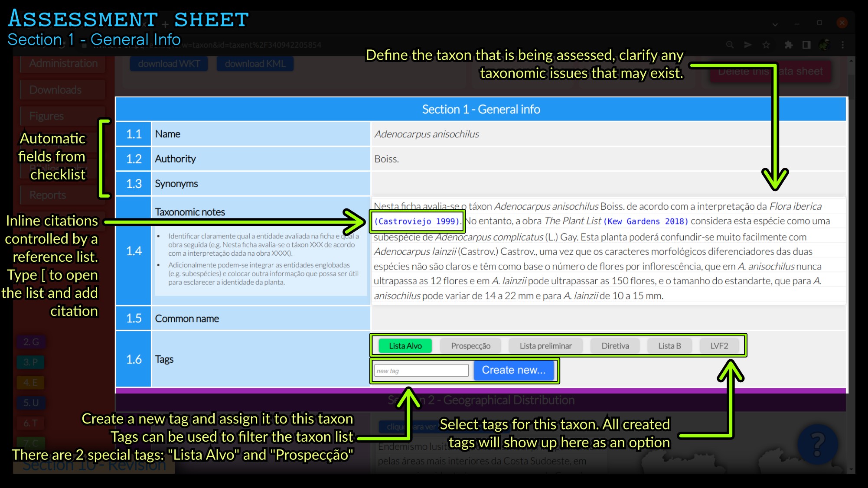Enable the Lista preliminar tag
Image resolution: width=868 pixels, height=488 pixels.
tap(545, 346)
